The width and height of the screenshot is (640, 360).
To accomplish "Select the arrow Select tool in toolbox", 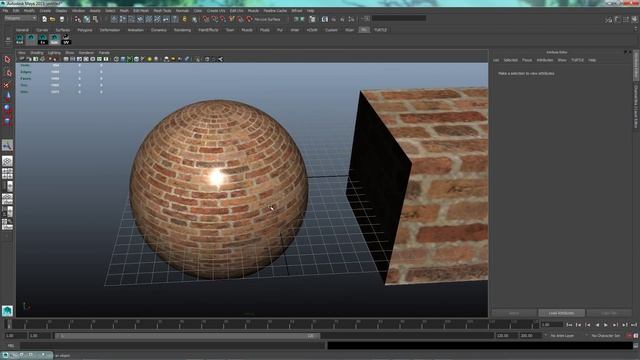I will pos(7,60).
